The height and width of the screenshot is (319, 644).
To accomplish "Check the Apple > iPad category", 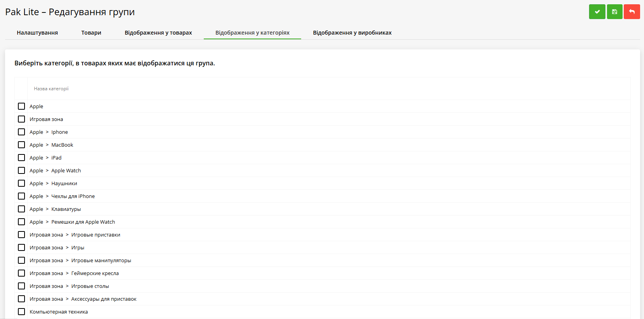I will coord(21,158).
